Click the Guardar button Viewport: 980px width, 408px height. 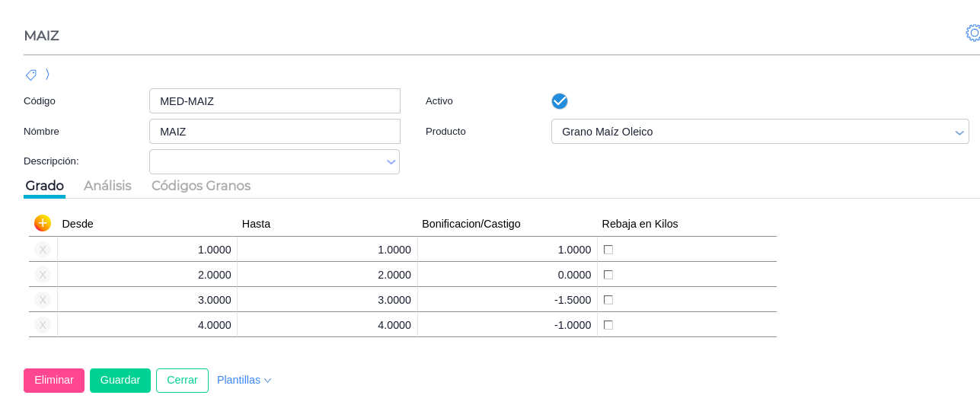[x=120, y=380]
